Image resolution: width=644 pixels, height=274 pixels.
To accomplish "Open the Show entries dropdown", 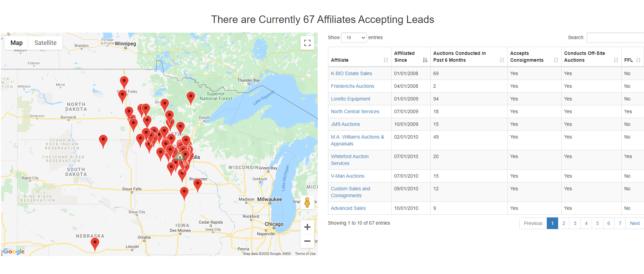I will pos(354,38).
